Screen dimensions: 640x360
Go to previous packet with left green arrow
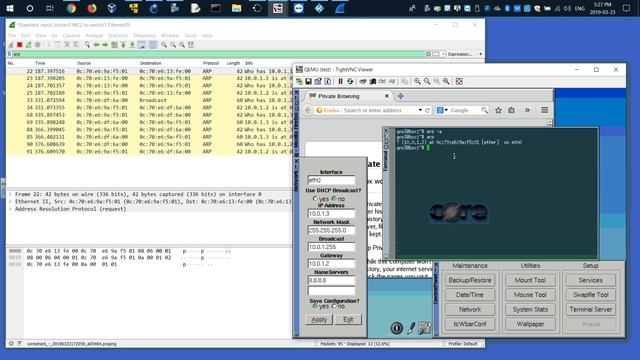[96, 45]
